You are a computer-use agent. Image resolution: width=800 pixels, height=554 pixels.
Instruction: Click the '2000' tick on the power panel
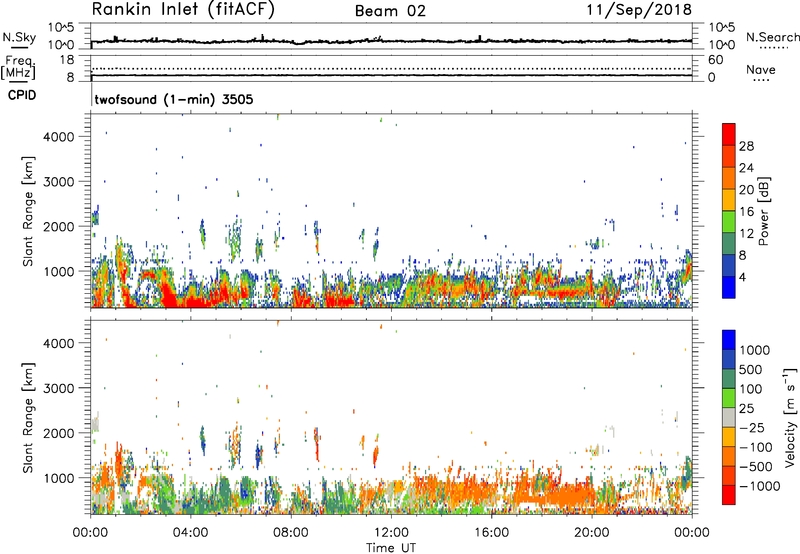click(59, 226)
